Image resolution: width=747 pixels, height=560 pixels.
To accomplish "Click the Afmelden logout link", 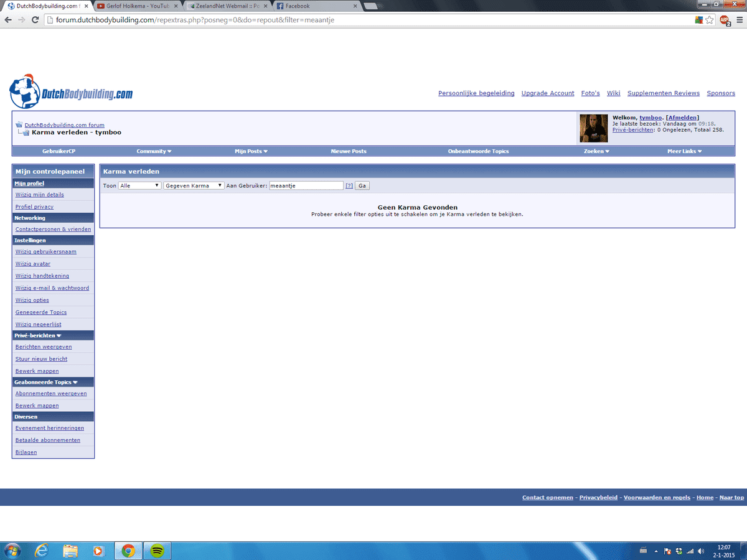I will point(682,118).
